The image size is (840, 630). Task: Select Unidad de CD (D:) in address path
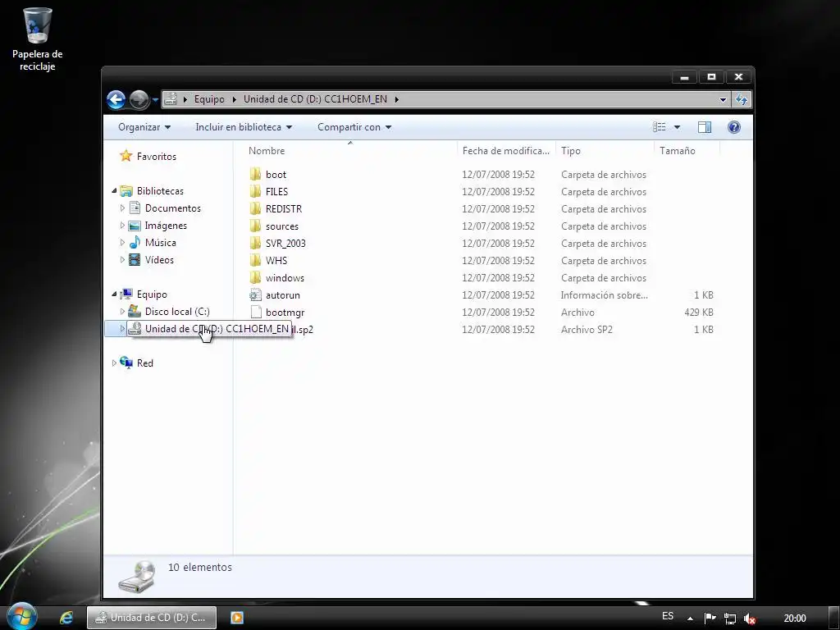click(315, 99)
